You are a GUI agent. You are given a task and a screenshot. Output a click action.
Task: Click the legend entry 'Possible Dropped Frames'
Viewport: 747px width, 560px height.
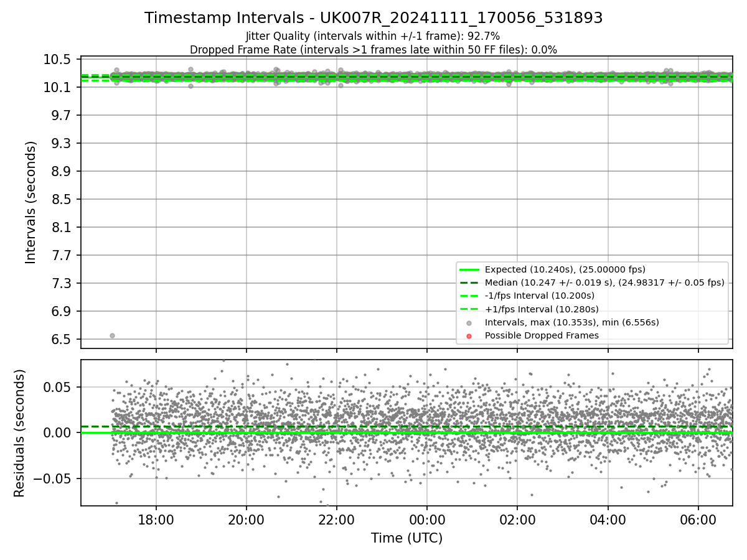542,335
